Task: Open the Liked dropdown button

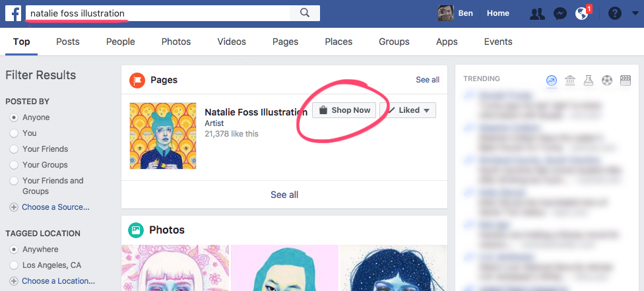Action: pos(407,110)
